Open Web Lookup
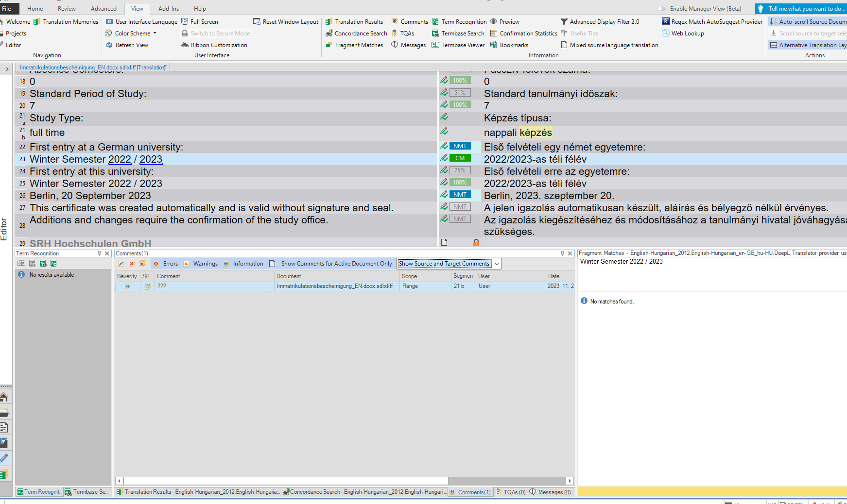 [683, 34]
